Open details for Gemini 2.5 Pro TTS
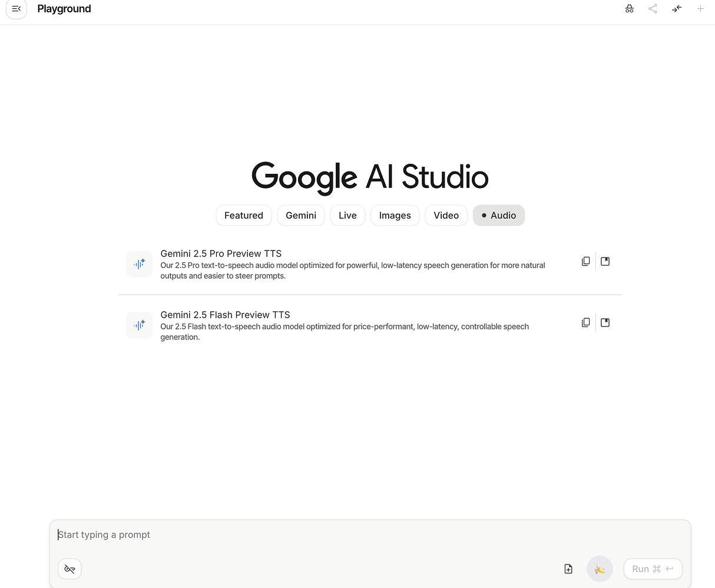The width and height of the screenshot is (715, 588). coord(605,261)
